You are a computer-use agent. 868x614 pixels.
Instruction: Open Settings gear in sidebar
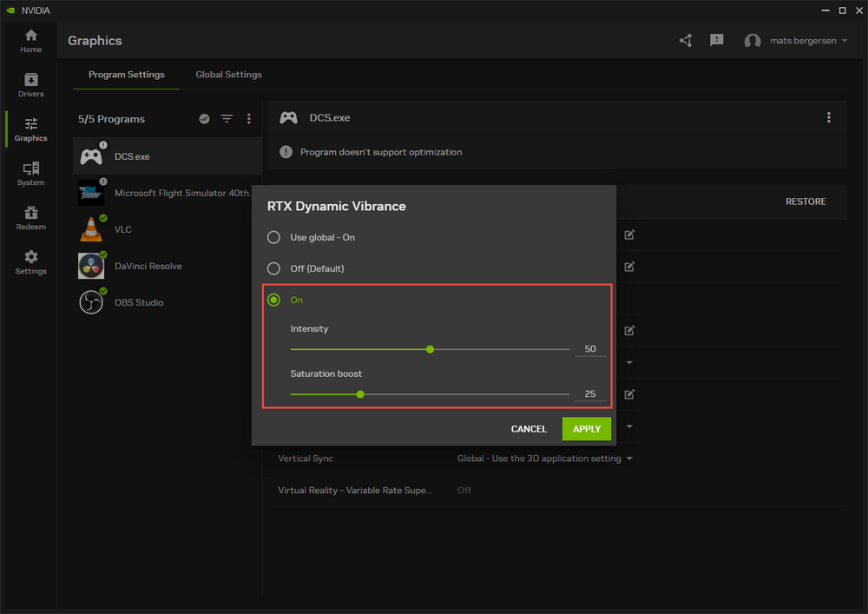(x=30, y=261)
